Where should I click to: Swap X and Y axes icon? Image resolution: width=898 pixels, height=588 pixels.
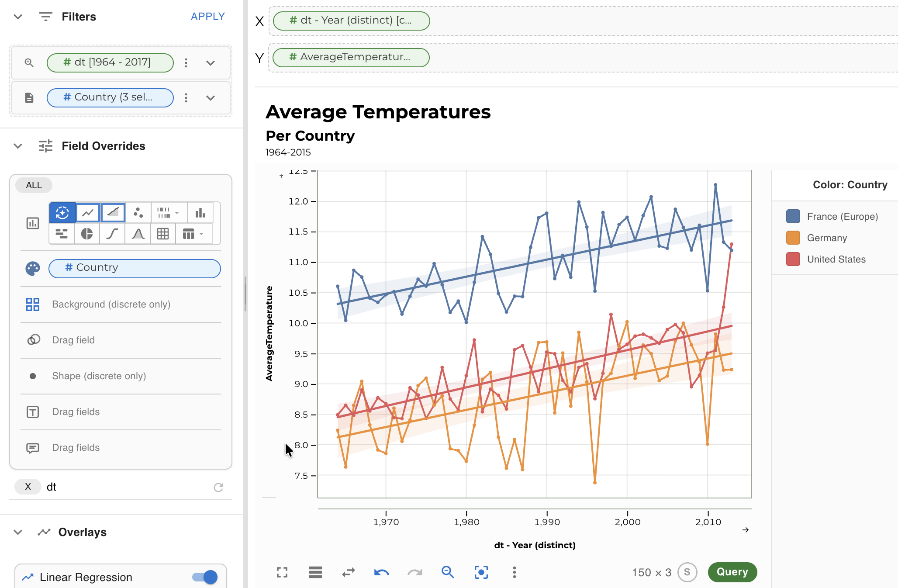349,572
